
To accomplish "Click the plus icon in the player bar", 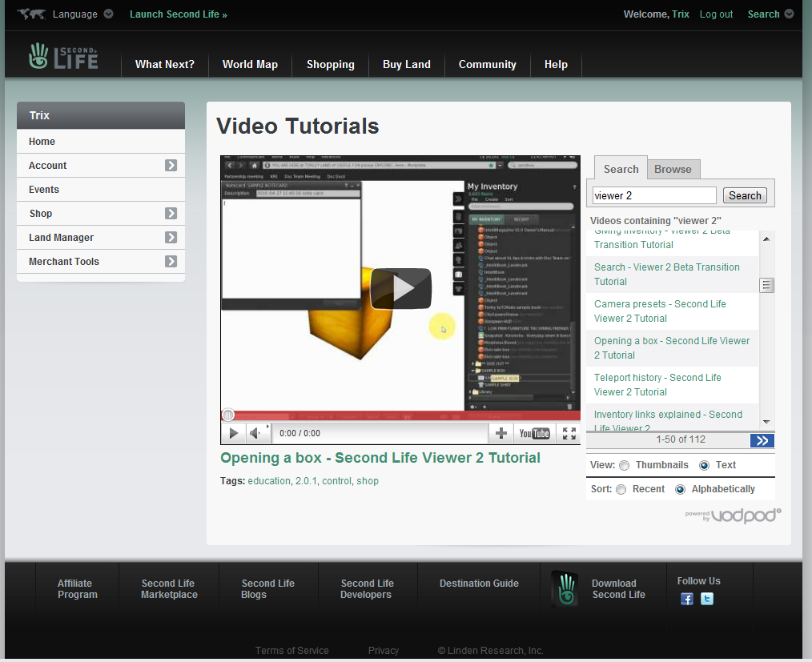I will coord(500,433).
